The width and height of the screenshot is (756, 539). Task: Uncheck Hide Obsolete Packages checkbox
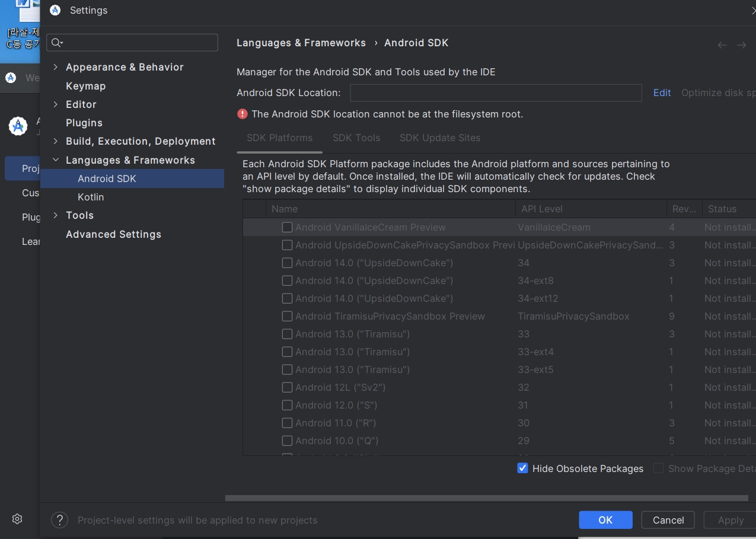pyautogui.click(x=522, y=468)
